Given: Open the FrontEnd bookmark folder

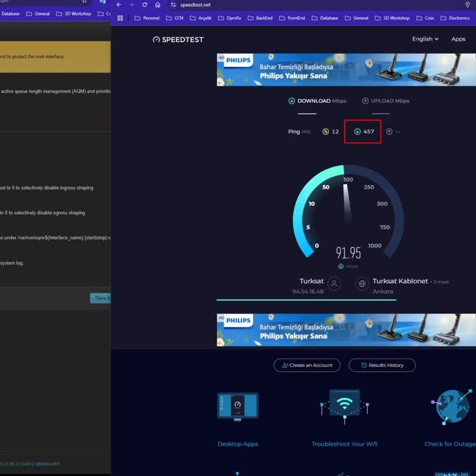Looking at the screenshot, I should pos(292,18).
